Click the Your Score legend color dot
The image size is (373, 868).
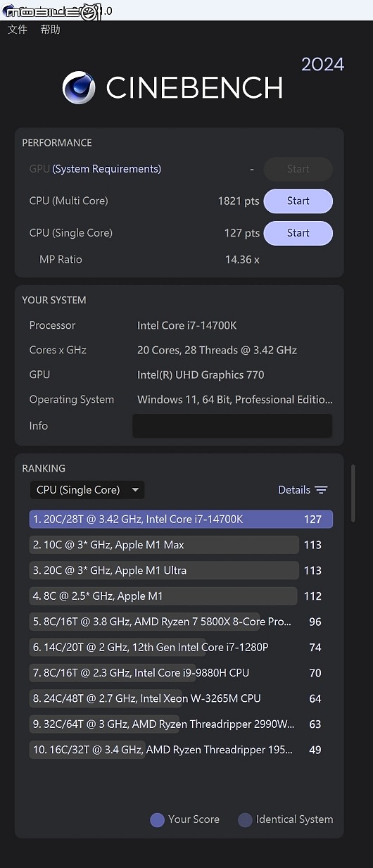click(x=157, y=819)
